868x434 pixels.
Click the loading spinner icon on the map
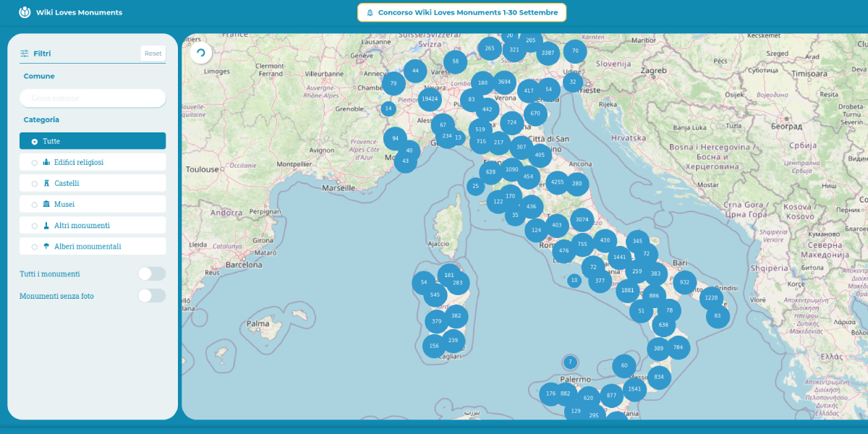click(x=201, y=51)
